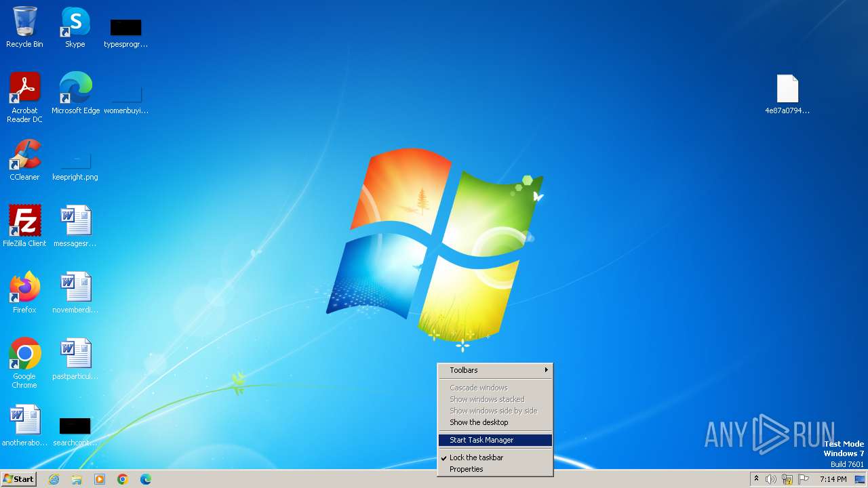Toggle Lock the taskbar option
Viewport: 868px width, 488px height.
[495, 457]
